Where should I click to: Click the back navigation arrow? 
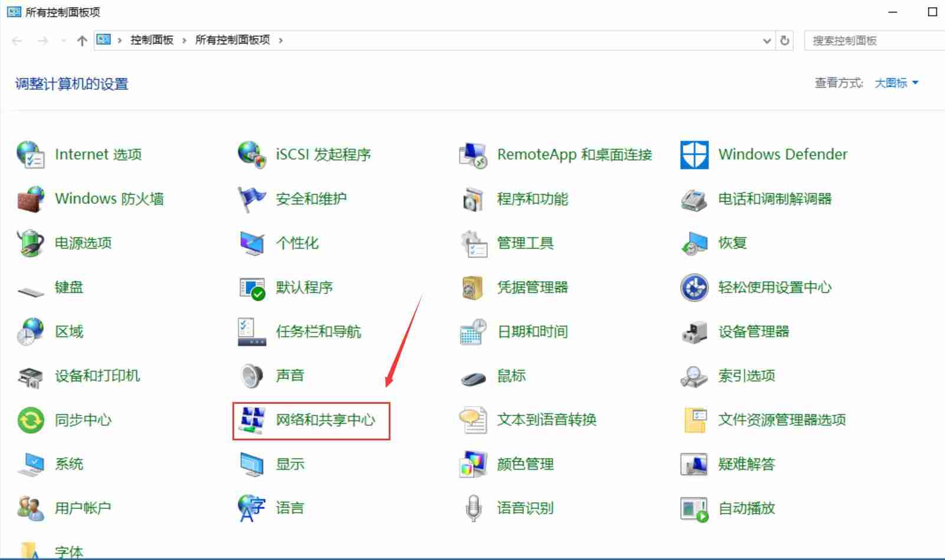point(16,40)
